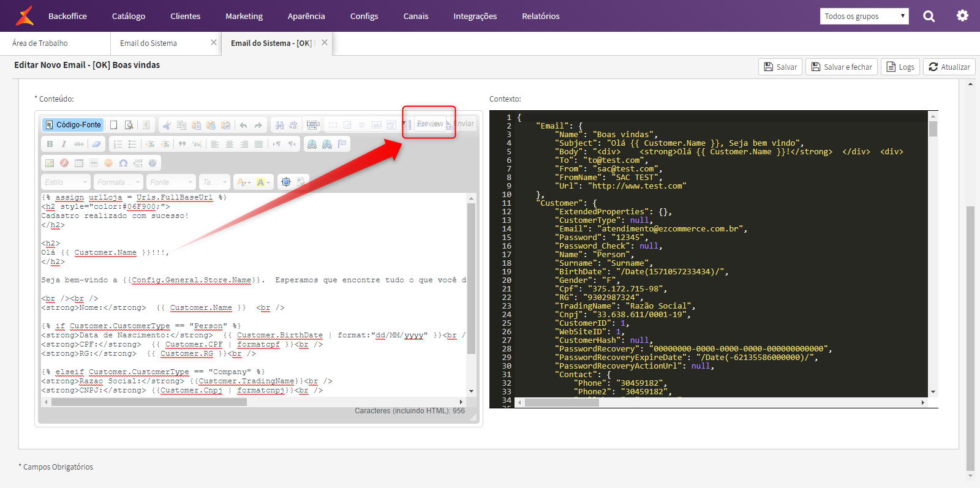Click the Redo arrow icon
This screenshot has width=980, height=488.
(x=258, y=125)
